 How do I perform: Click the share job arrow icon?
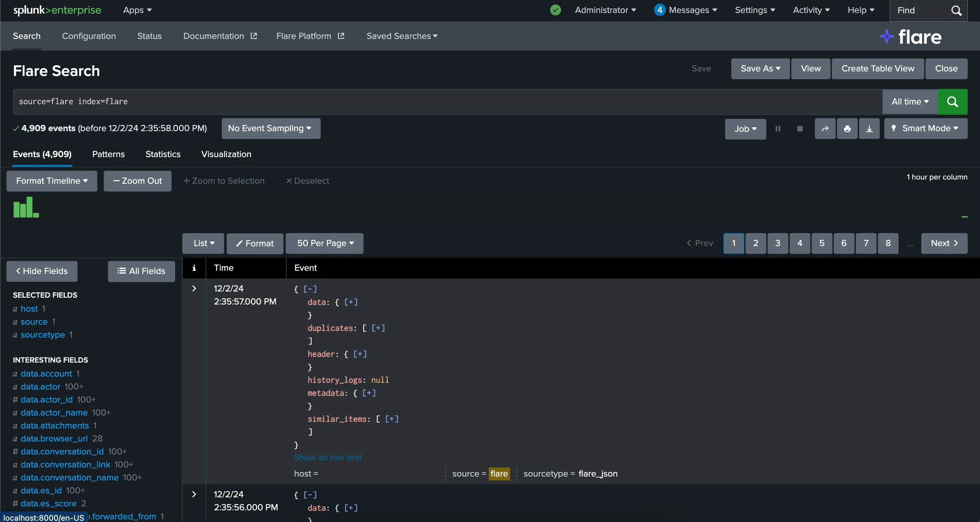pos(825,129)
